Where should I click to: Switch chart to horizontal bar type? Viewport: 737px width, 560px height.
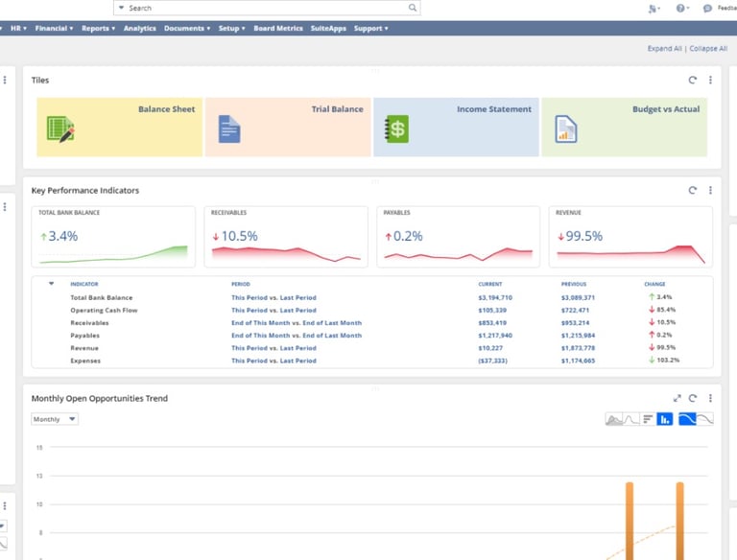648,419
